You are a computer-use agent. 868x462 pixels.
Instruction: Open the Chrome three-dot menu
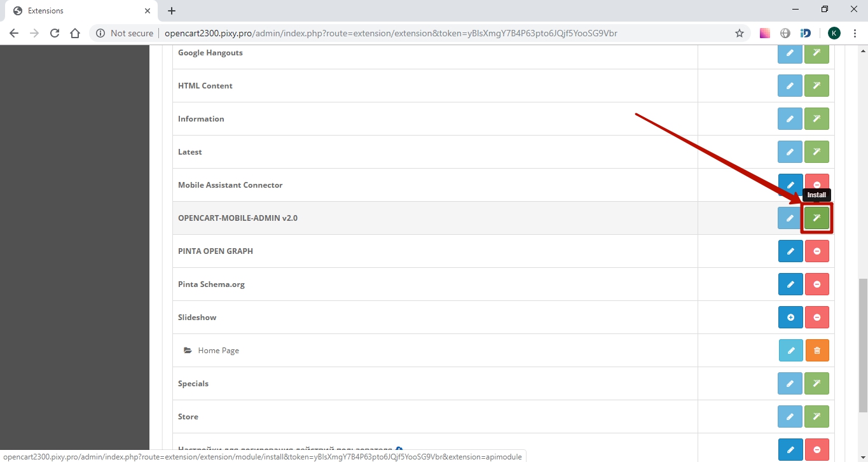pyautogui.click(x=855, y=33)
